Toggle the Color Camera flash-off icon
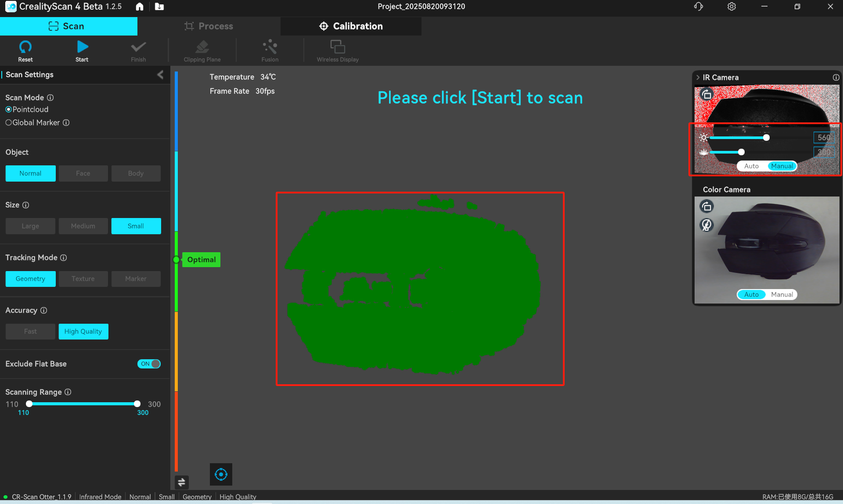This screenshot has height=504, width=843. point(706,225)
